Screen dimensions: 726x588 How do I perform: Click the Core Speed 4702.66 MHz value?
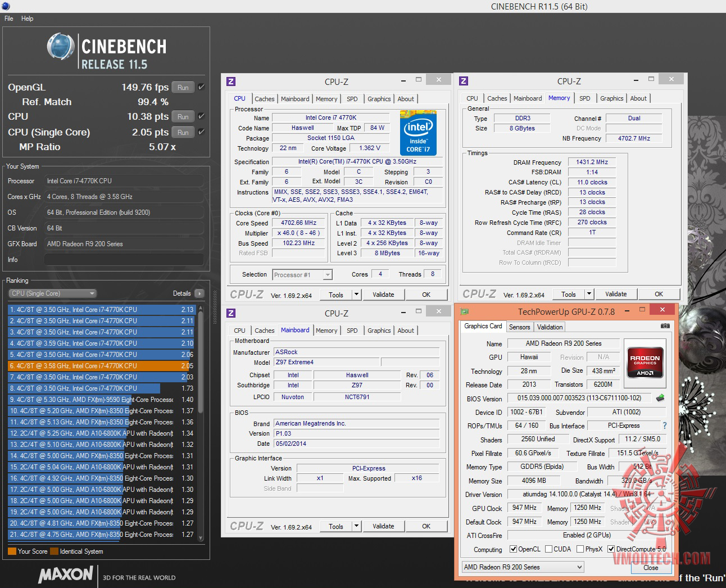coord(299,223)
